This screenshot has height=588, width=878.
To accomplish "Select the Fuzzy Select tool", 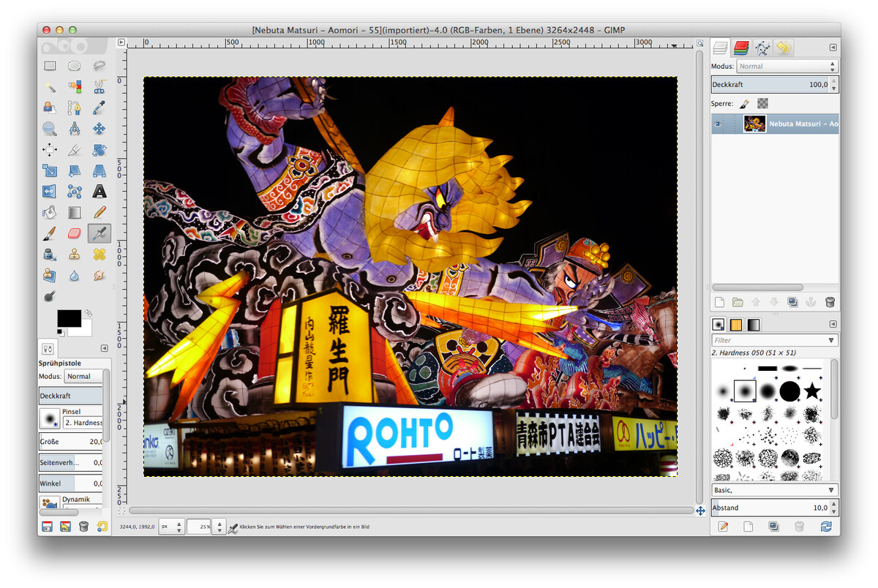I will 50,86.
